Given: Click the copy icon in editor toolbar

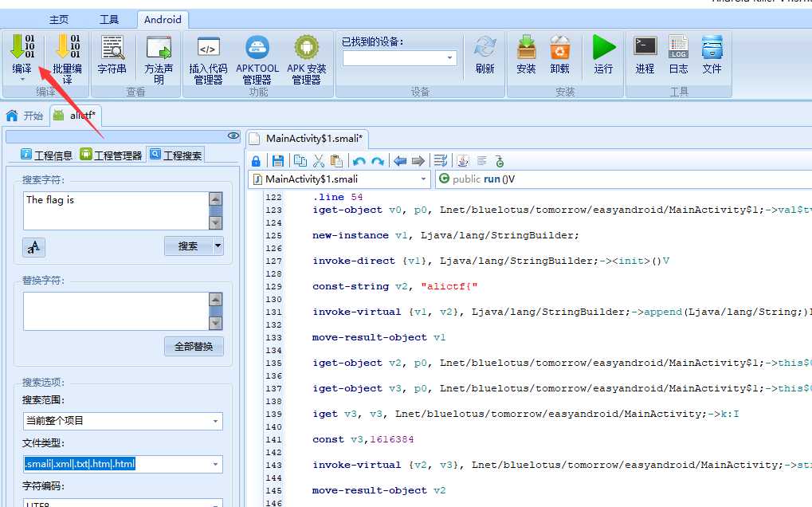Looking at the screenshot, I should (300, 161).
